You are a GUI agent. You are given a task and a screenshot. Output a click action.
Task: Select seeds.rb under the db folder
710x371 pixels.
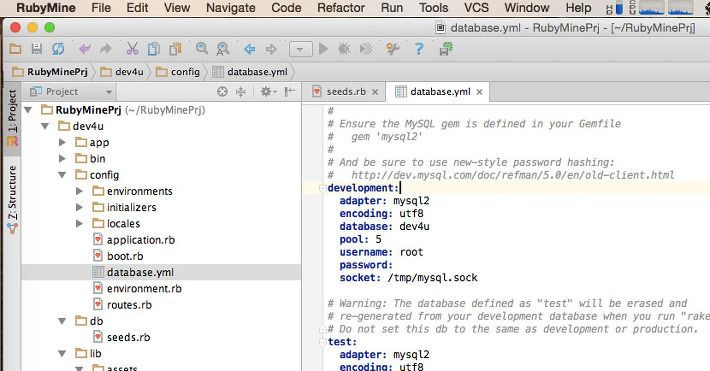(128, 337)
